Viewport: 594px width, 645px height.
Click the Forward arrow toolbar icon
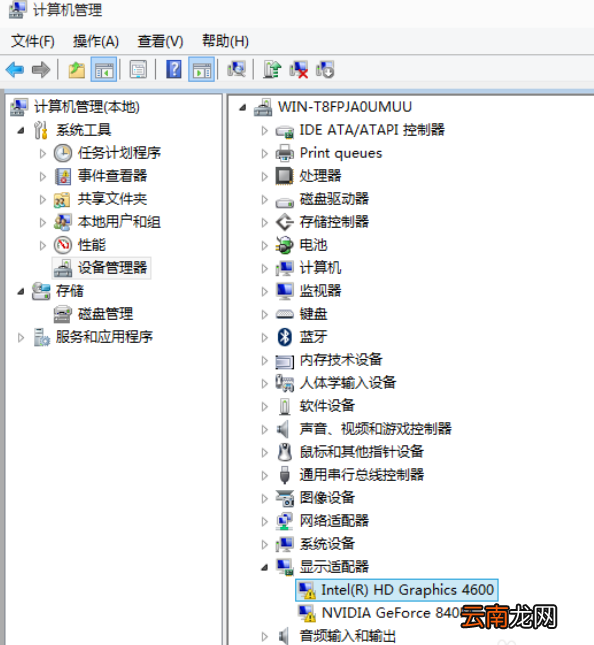click(41, 70)
